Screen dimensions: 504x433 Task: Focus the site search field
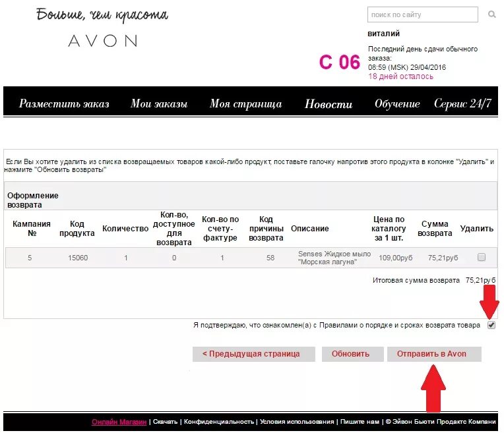(423, 14)
